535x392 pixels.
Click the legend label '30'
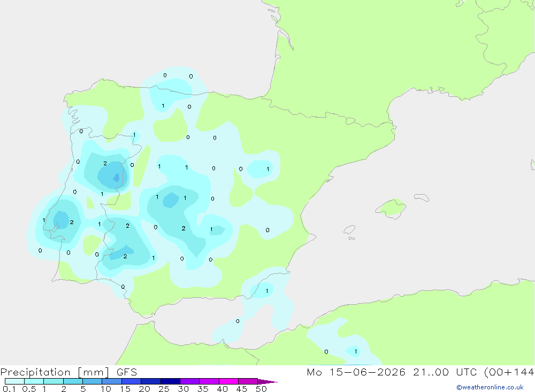[x=184, y=389]
